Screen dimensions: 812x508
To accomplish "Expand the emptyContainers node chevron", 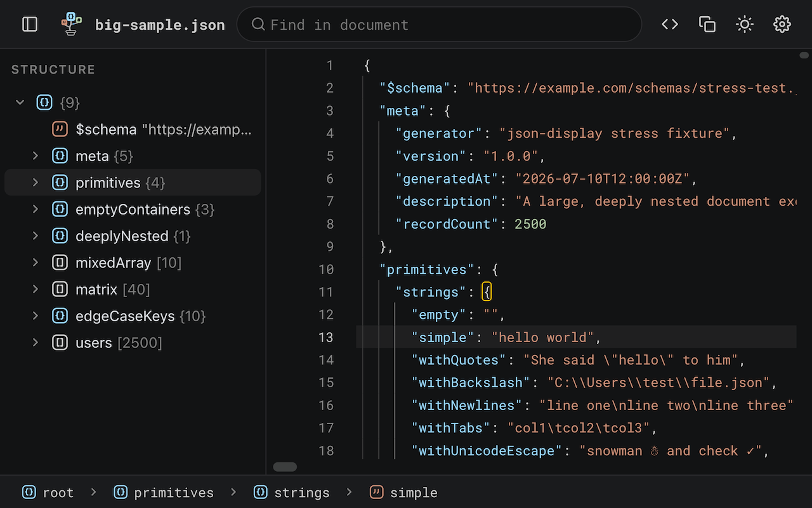I will 36,209.
